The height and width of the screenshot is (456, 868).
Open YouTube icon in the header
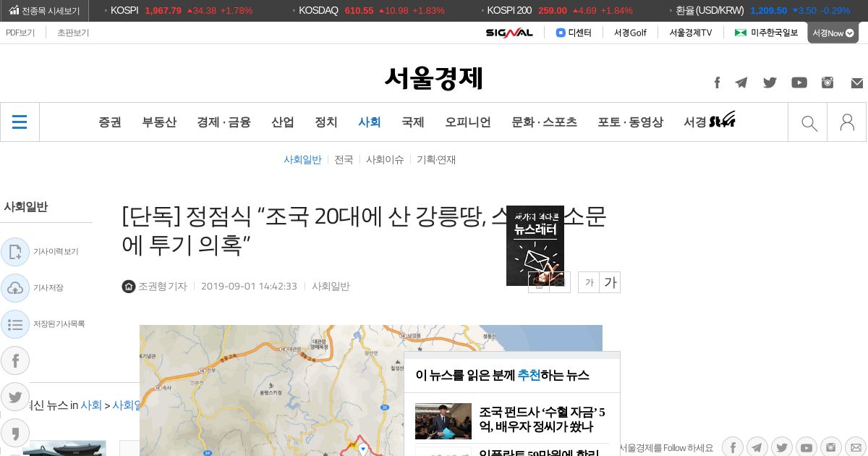pos(799,83)
